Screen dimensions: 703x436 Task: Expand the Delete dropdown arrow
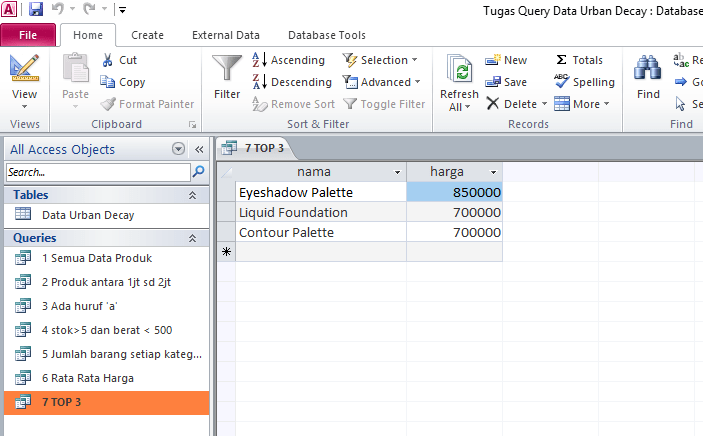(545, 104)
